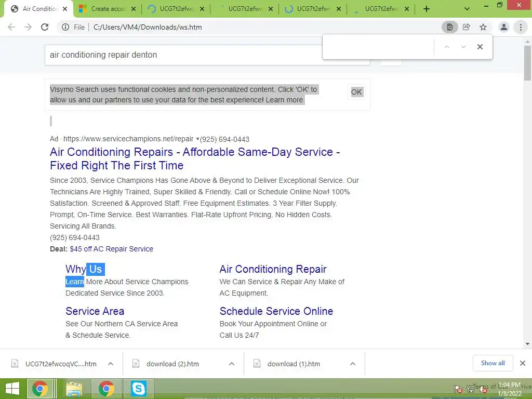
Task: Close the Air Conditioning tab
Action: click(65, 9)
